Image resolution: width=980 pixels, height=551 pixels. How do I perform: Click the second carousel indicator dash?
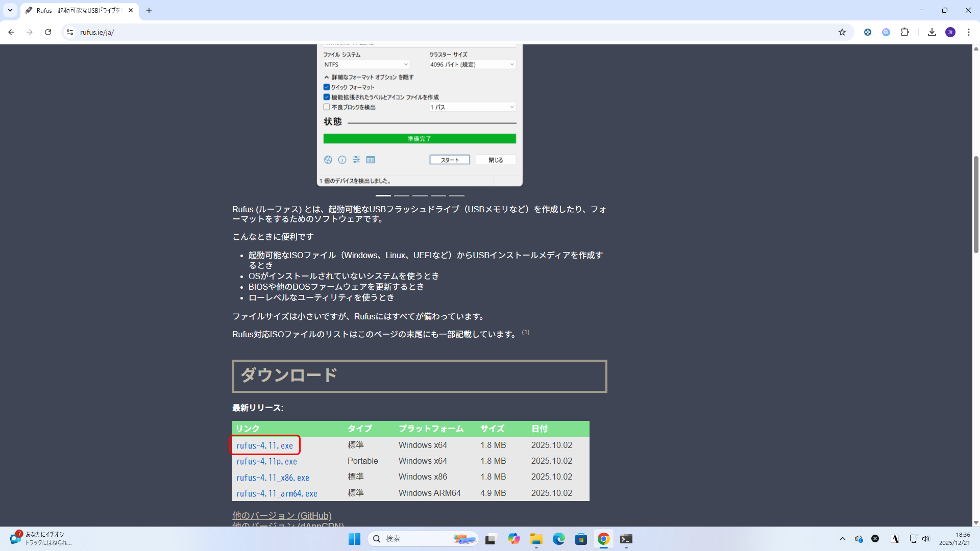[401, 195]
